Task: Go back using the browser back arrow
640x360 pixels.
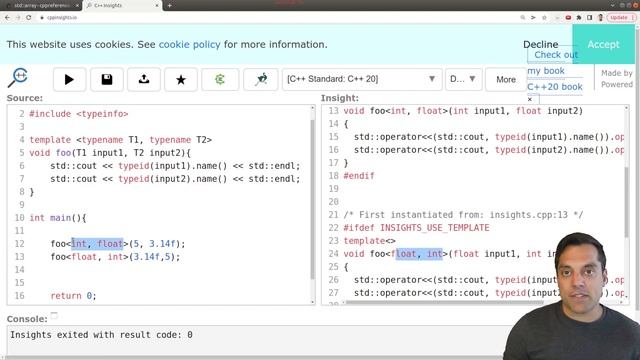Action: [x=7, y=18]
